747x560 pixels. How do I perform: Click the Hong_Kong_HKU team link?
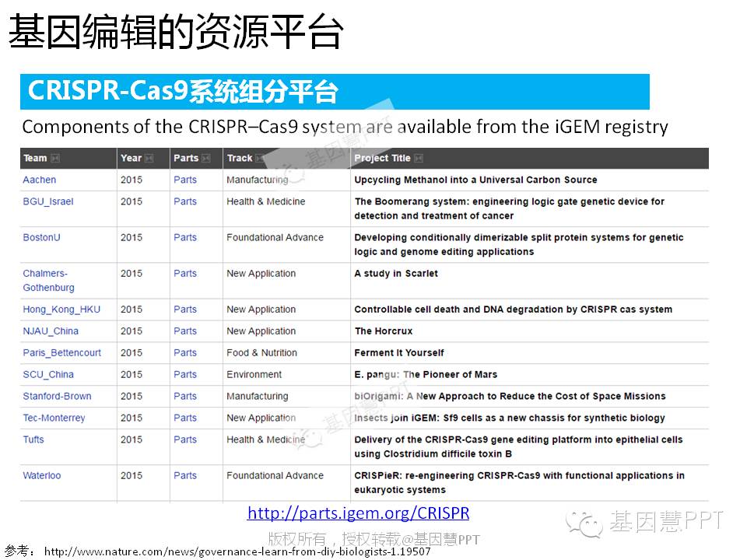pos(61,310)
